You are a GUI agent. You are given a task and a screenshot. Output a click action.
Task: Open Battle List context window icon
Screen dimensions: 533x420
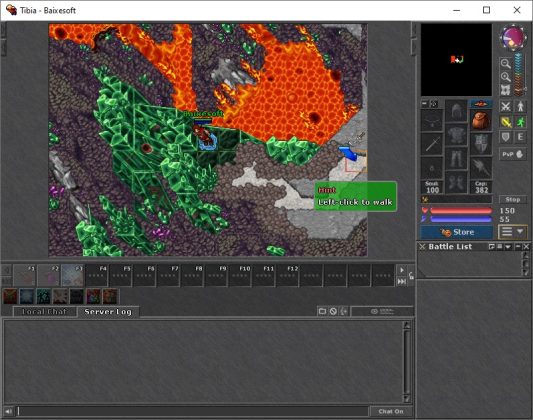coord(491,247)
